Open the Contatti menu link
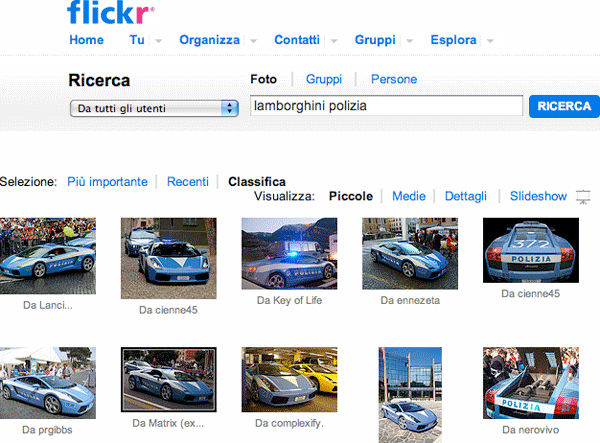This screenshot has width=600, height=443. [x=297, y=40]
